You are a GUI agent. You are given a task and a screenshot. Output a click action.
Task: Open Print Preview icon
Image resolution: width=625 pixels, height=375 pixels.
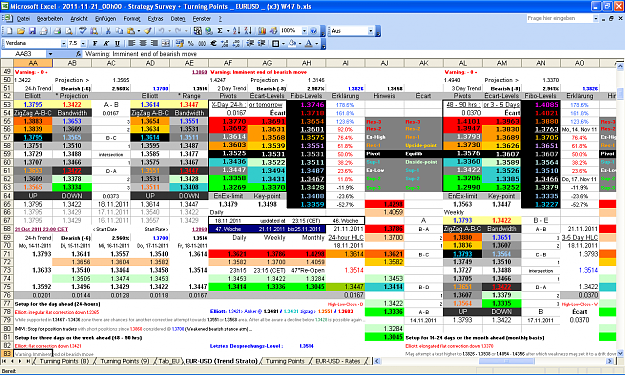coord(68,31)
